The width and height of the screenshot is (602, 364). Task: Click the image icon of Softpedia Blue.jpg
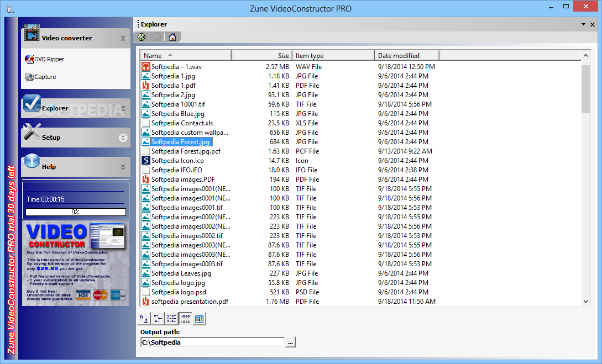(146, 114)
